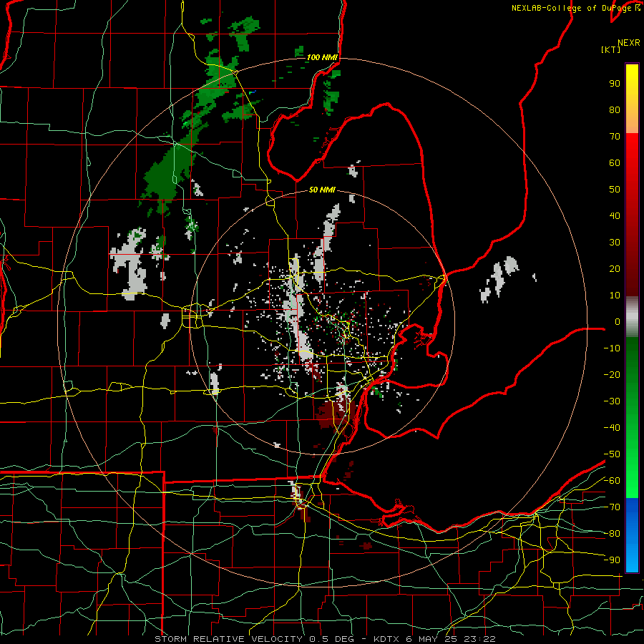644x644 pixels.
Task: Click the "[KT]" units label above the scale
Action: [610, 49]
